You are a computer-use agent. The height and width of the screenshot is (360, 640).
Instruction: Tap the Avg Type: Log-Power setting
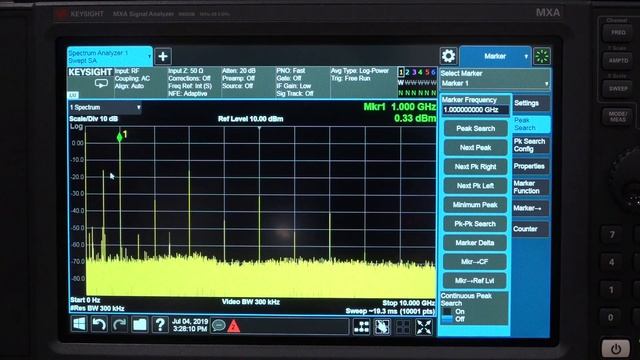(x=360, y=71)
